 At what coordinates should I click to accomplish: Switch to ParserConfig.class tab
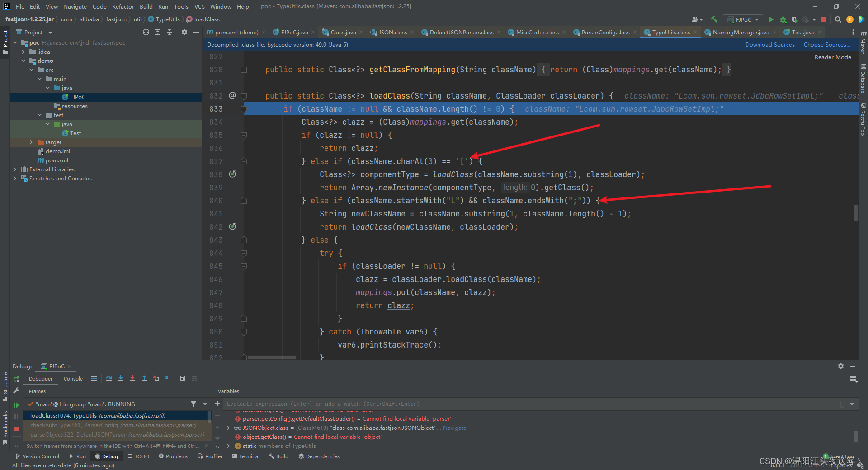[605, 32]
